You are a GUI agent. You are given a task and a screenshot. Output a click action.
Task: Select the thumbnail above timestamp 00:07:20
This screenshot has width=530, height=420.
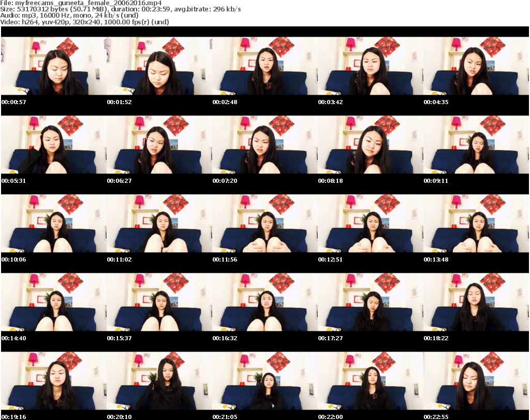click(x=265, y=144)
